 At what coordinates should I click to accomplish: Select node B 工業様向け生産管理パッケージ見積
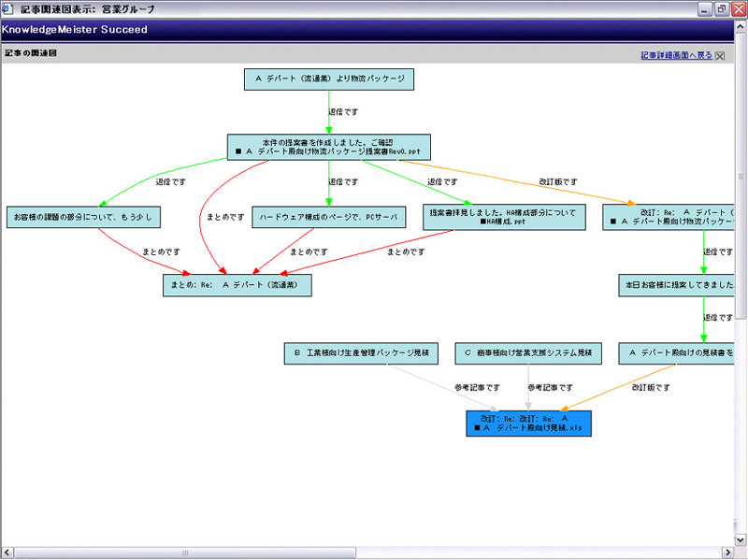(361, 353)
